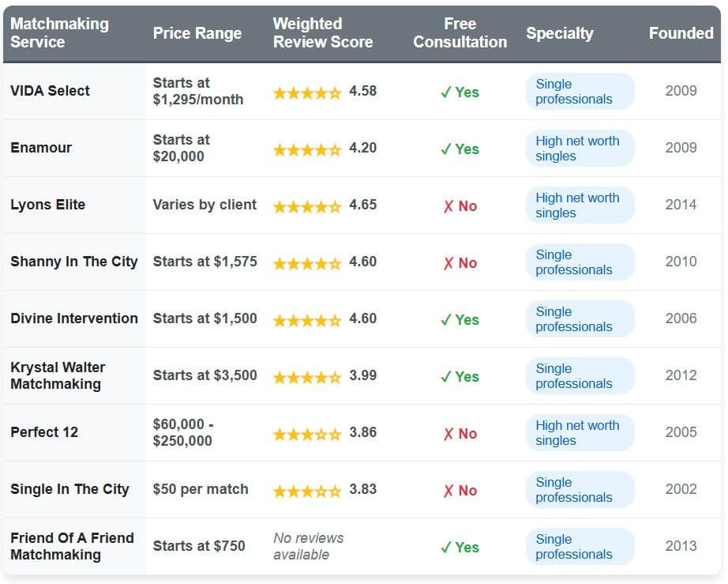Image resolution: width=728 pixels, height=584 pixels.
Task: Open the Shanny In The City service name
Action: click(73, 262)
